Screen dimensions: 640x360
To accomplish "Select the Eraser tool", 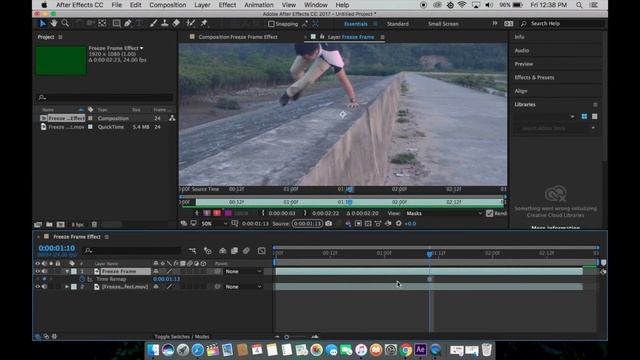I will [x=176, y=23].
